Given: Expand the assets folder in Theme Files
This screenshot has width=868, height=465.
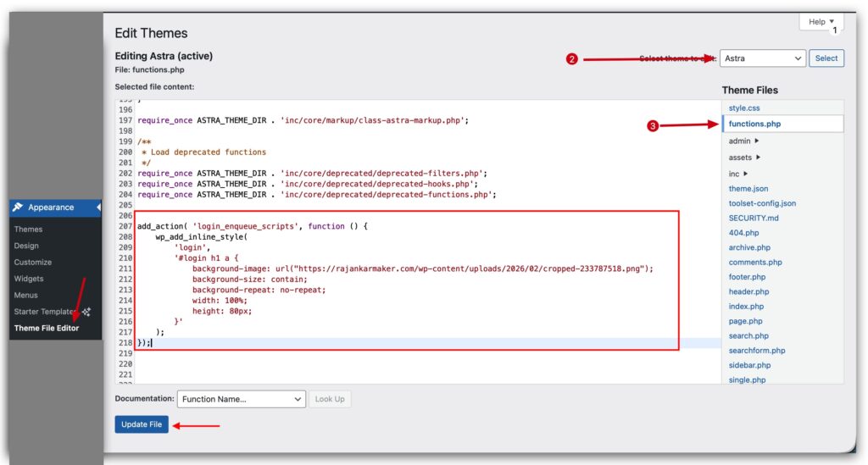Looking at the screenshot, I should (744, 158).
